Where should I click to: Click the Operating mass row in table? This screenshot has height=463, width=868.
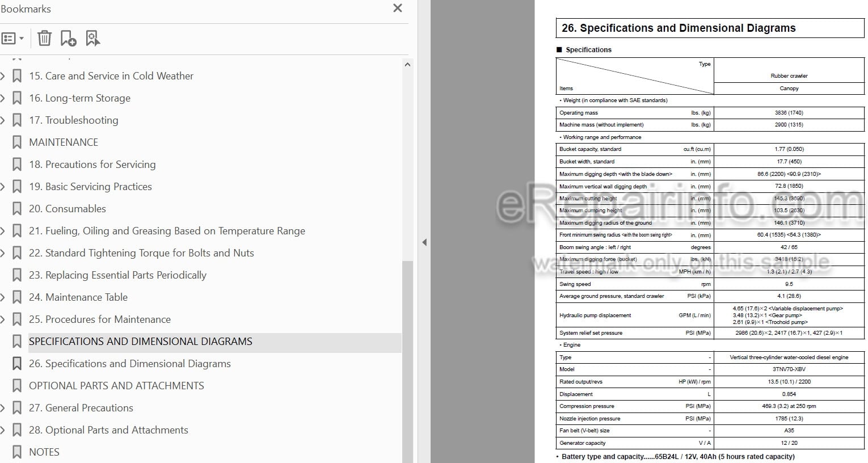[710, 112]
